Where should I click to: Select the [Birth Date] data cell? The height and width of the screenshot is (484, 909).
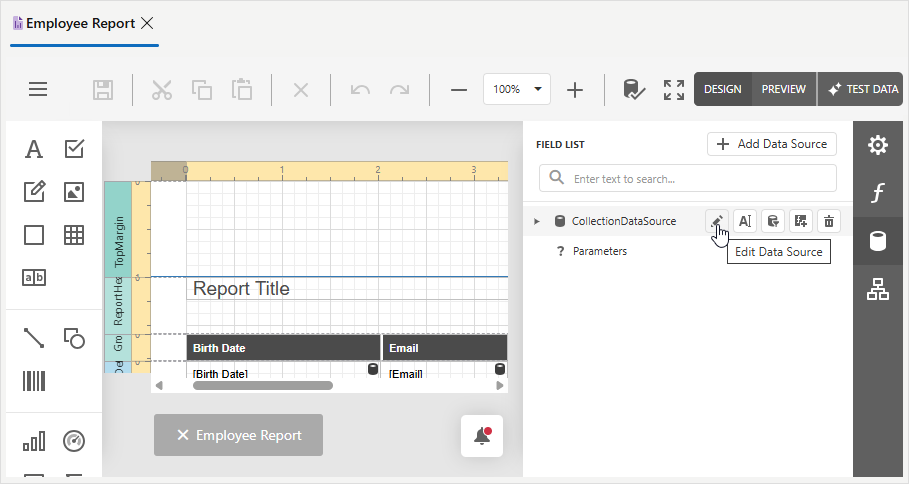pyautogui.click(x=283, y=370)
